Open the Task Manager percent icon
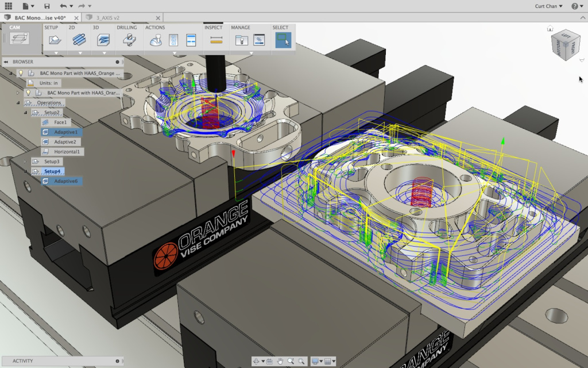The width and height of the screenshot is (588, 368). (259, 40)
